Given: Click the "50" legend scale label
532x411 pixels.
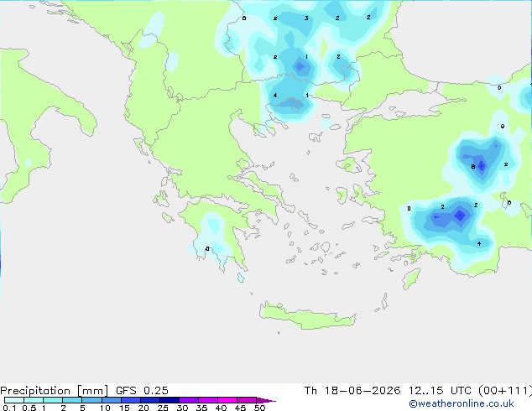Looking at the screenshot, I should pos(260,408).
